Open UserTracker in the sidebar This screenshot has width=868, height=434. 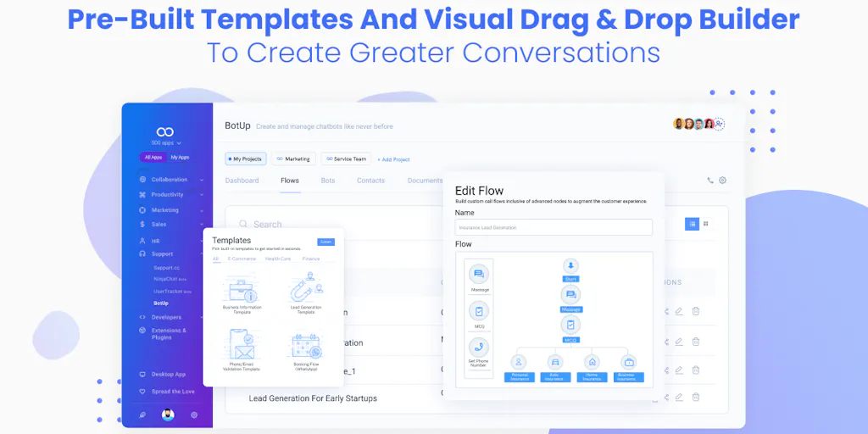pos(173,292)
